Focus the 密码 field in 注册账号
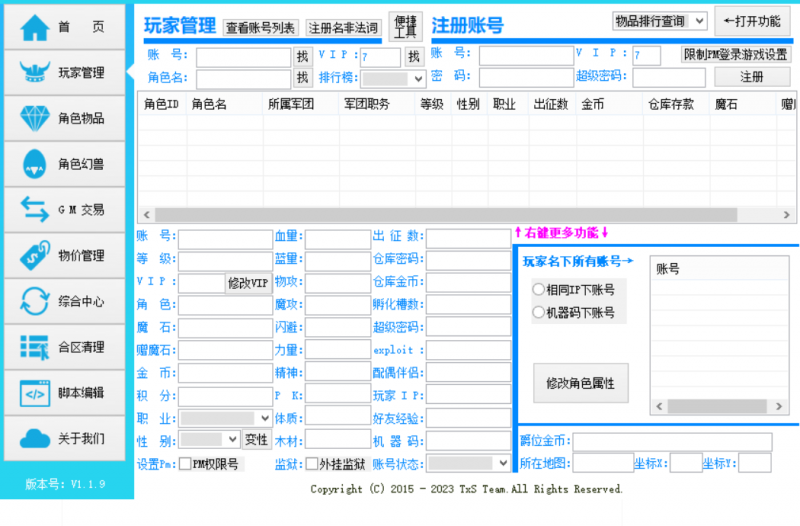Viewport: 800px width, 526px height. 526,77
